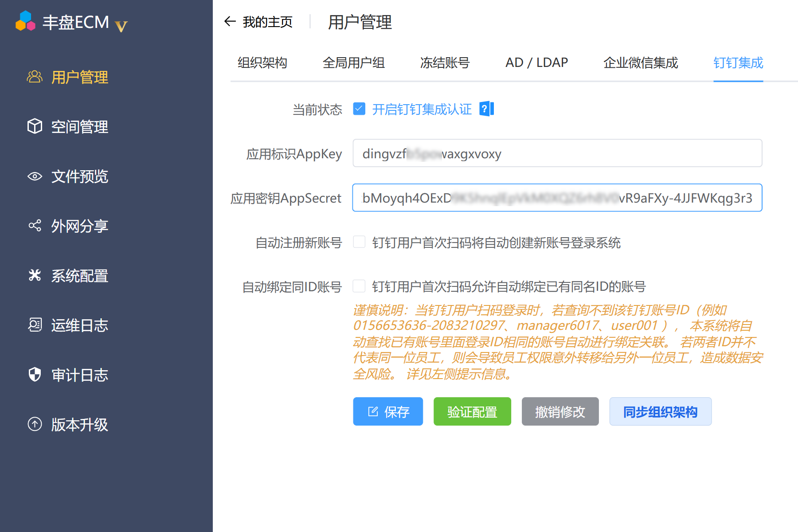Image resolution: width=798 pixels, height=532 pixels.
Task: Open the blue question-mark help icon
Action: (486, 109)
